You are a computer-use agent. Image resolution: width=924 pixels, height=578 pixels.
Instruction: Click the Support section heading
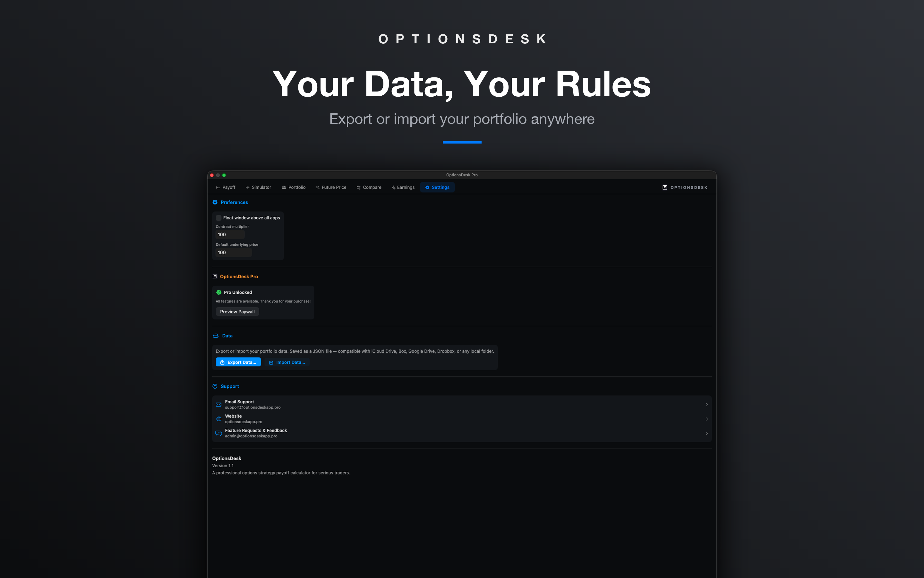230,387
